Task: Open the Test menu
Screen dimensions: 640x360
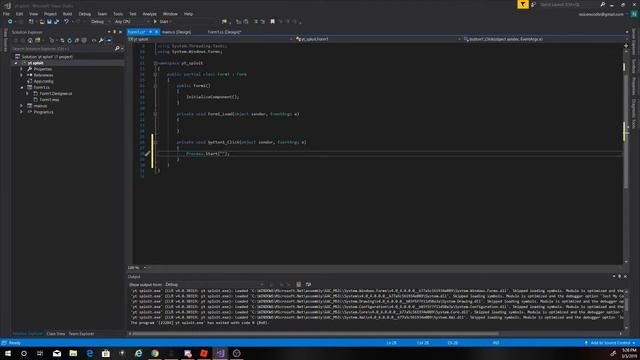Action: (133, 14)
